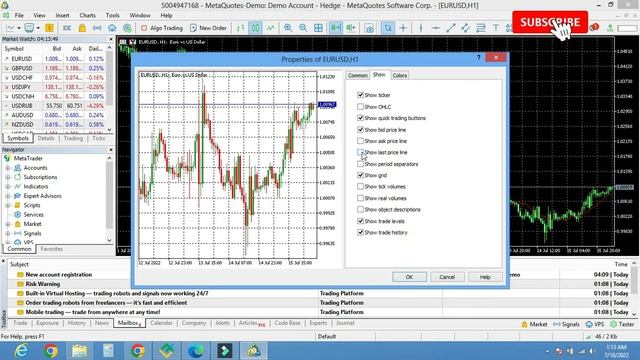Screen dimensions: 640x360
Task: Enable Show ask price line checkbox
Action: click(360, 141)
